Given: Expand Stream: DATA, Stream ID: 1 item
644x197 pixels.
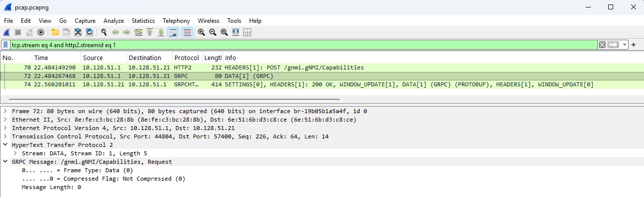Looking at the screenshot, I should pyautogui.click(x=15, y=153).
